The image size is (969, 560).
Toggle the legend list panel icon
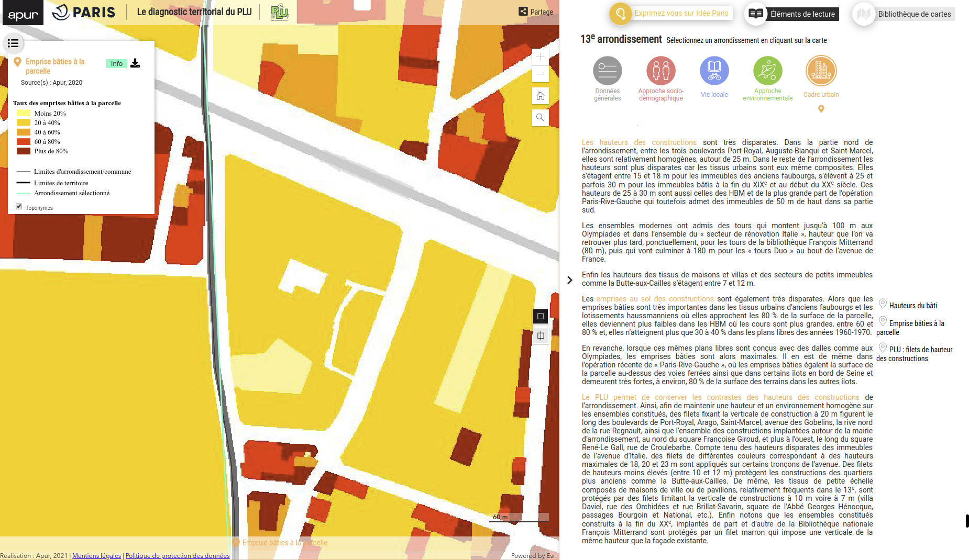coord(13,43)
